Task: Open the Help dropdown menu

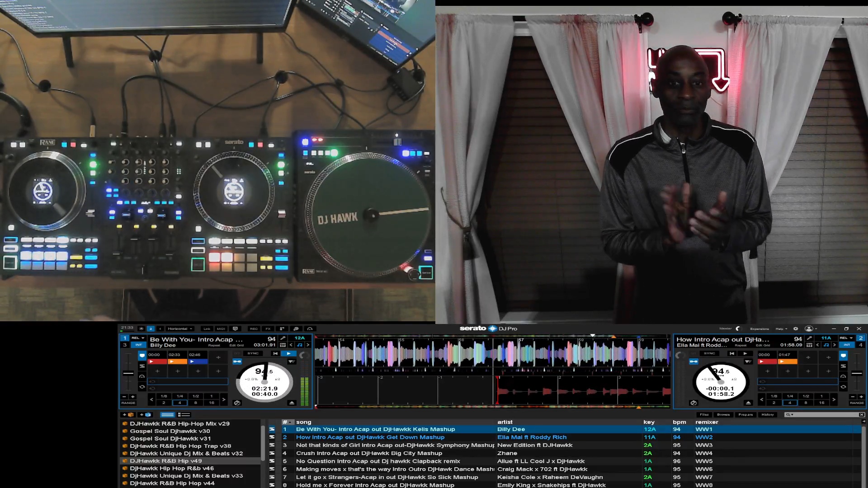Action: (781, 329)
